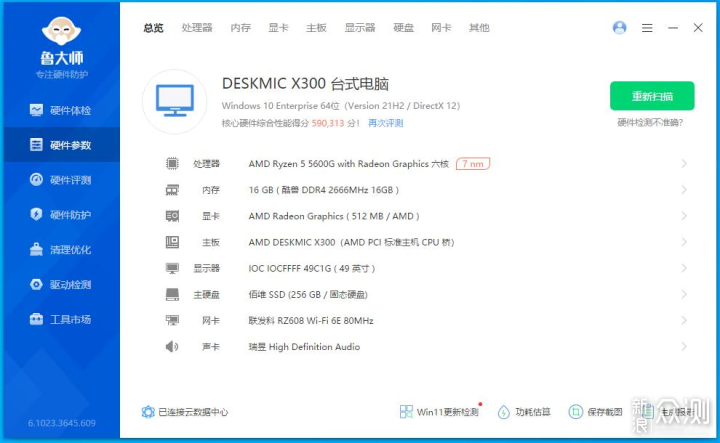Viewport: 720px width, 443px height.
Task: Expand the 处理器 row chevron
Action: tap(684, 163)
